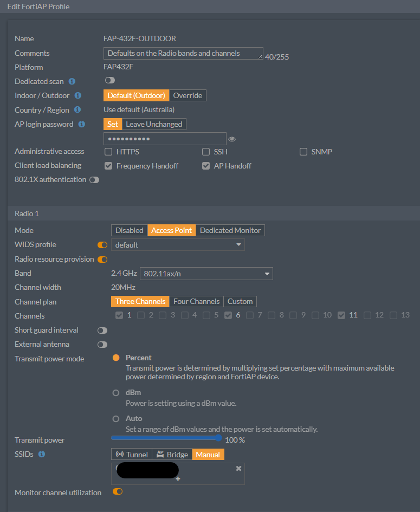420x512 pixels.
Task: Turn off Monitor channel utilization toggle
Action: (117, 491)
